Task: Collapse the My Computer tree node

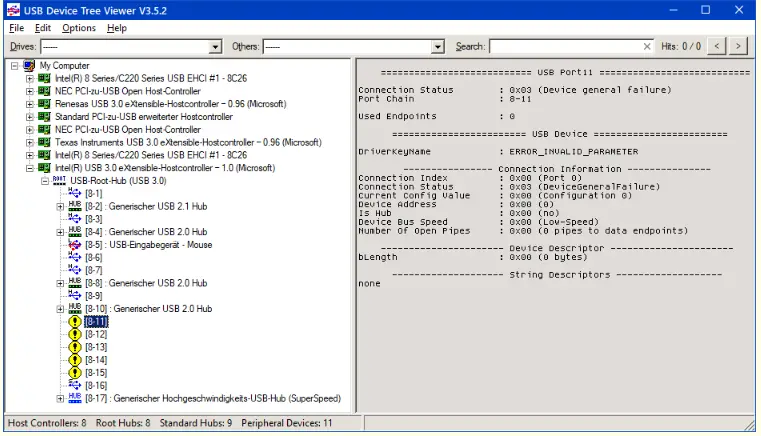Action: click(x=15, y=66)
